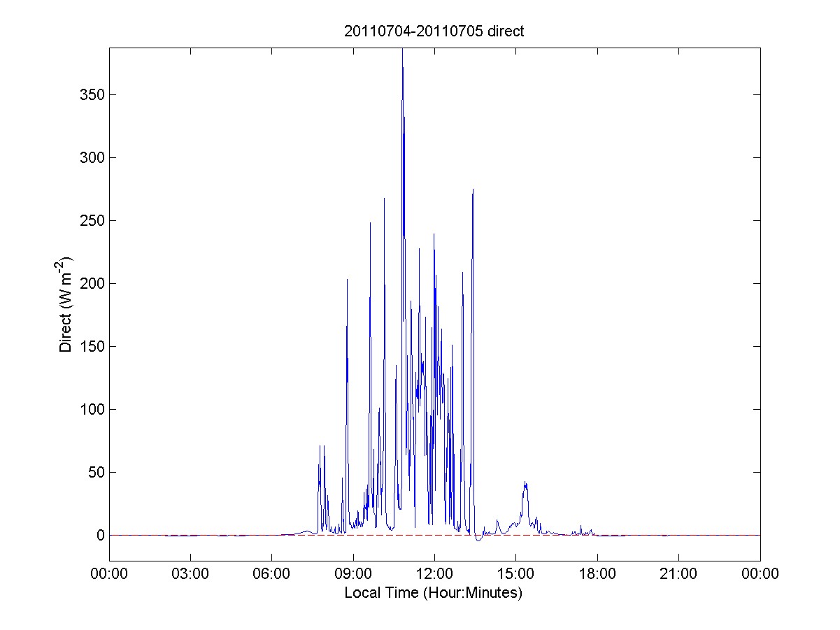Viewport: 840px width, 630px height.
Task: Click the 350 y-axis tick label
Action: tap(91, 94)
